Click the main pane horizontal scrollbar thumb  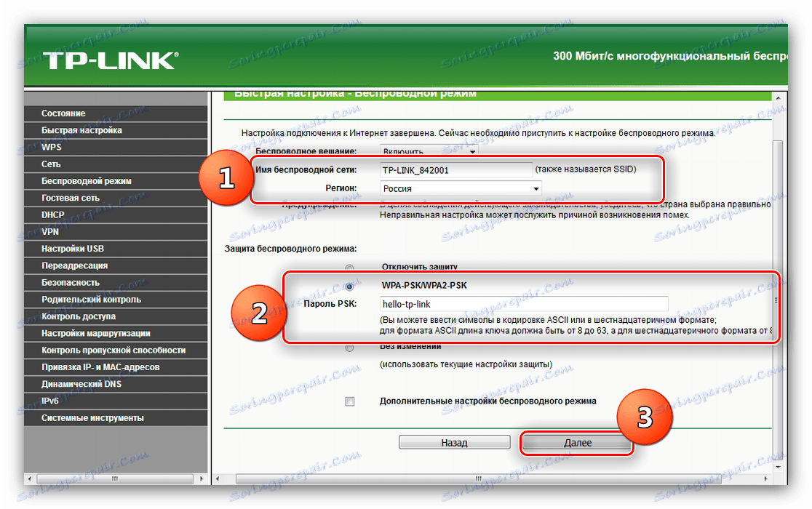click(x=479, y=479)
